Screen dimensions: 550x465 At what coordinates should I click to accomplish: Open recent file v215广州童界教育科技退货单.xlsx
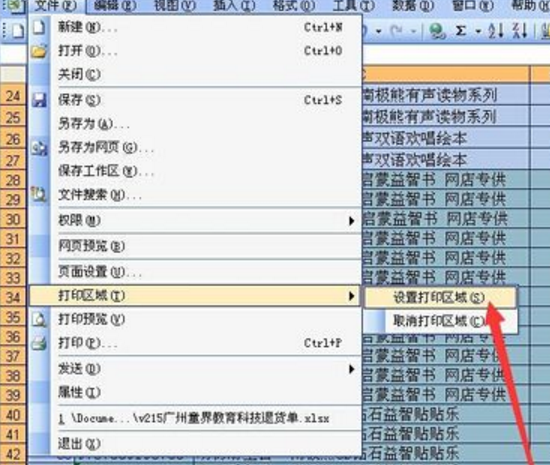click(x=195, y=419)
